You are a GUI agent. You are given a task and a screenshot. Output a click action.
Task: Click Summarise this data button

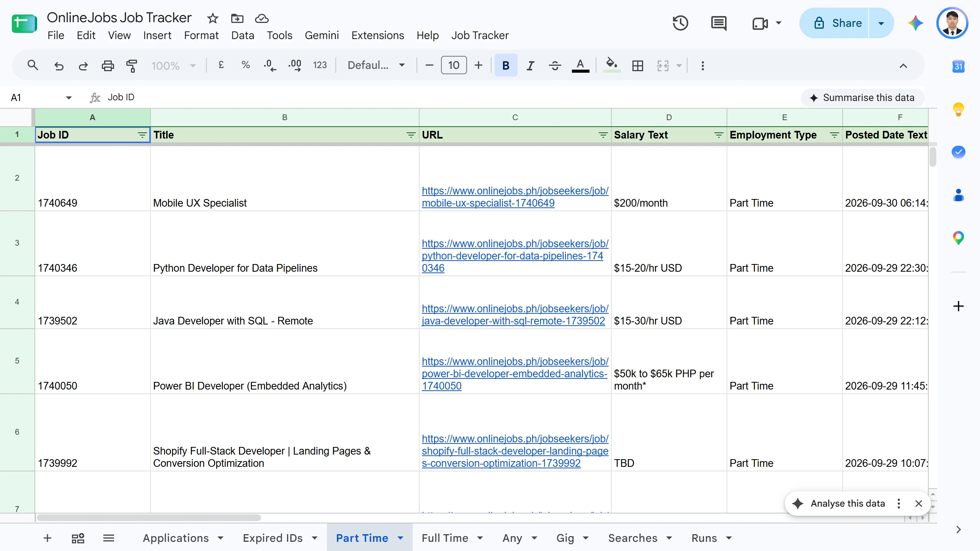[862, 98]
